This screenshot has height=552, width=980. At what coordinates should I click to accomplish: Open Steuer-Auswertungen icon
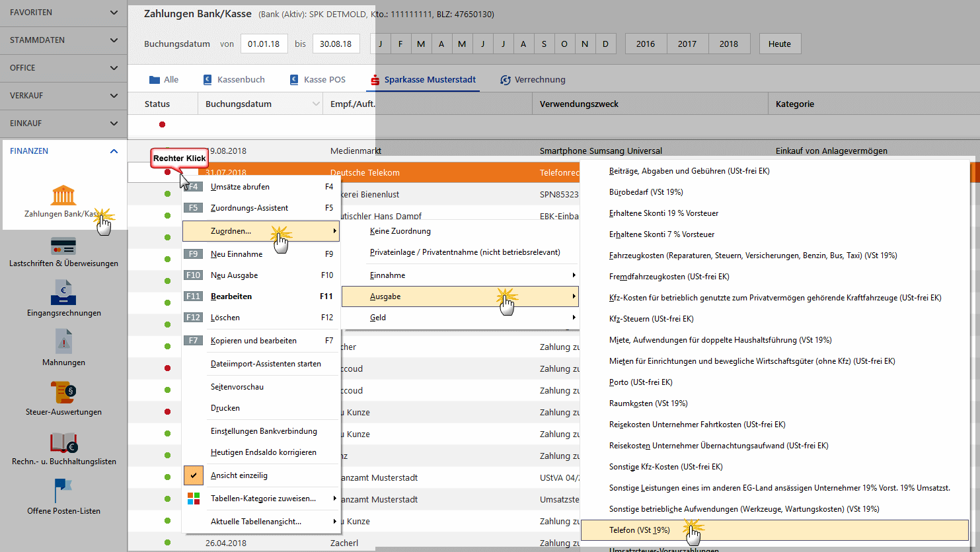63,392
